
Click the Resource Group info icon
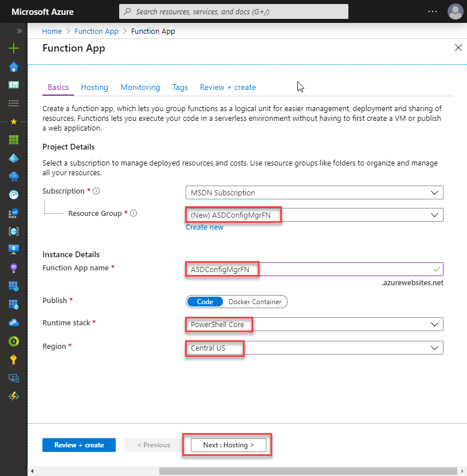pyautogui.click(x=134, y=214)
